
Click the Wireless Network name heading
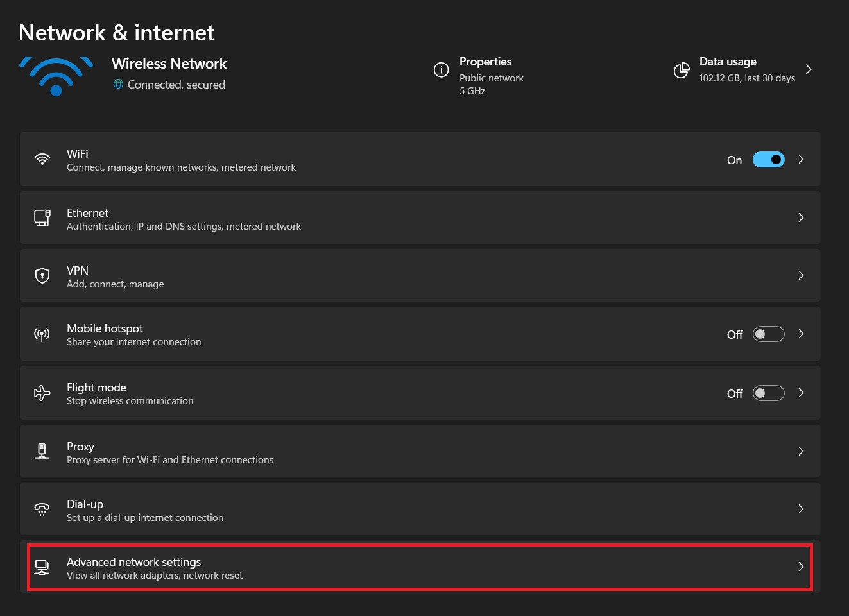click(x=169, y=64)
